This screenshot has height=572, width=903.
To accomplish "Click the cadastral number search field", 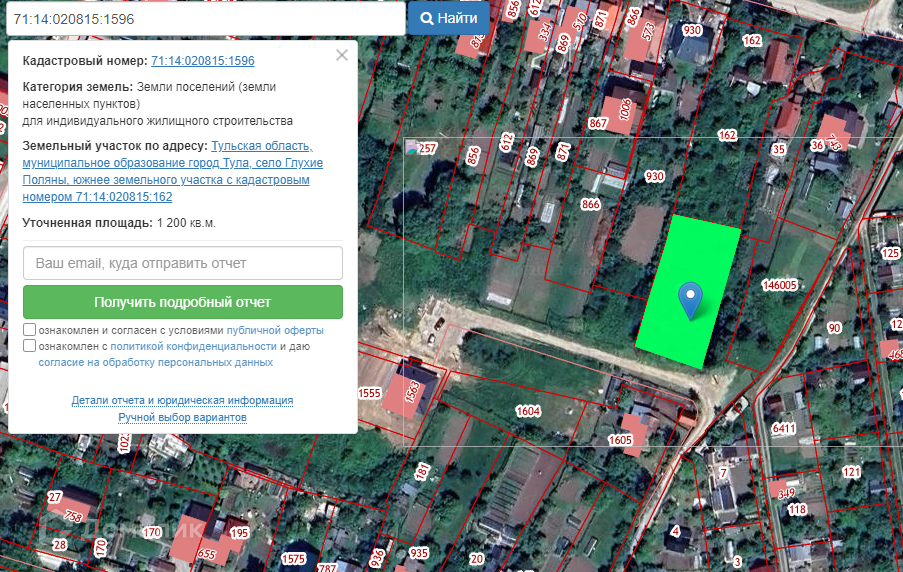I will (206, 19).
